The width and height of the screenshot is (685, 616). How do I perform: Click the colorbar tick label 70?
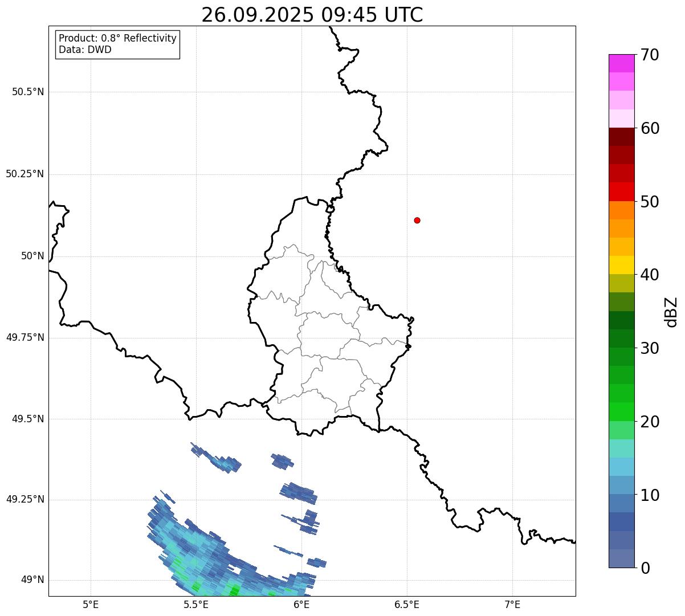(650, 55)
